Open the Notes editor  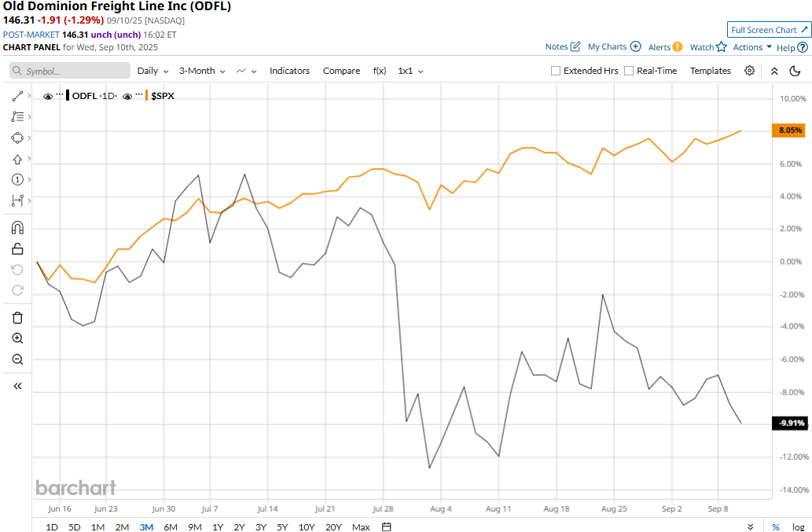coord(563,46)
